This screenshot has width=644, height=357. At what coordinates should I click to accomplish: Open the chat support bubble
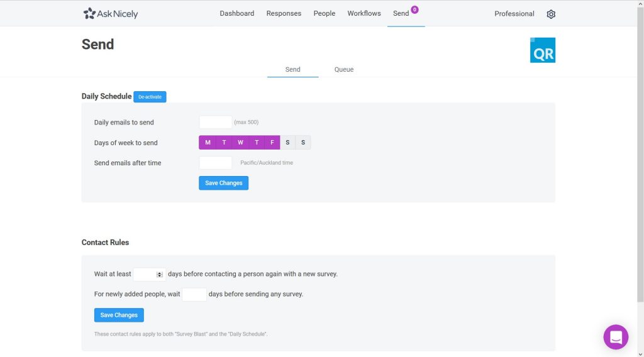pos(615,337)
